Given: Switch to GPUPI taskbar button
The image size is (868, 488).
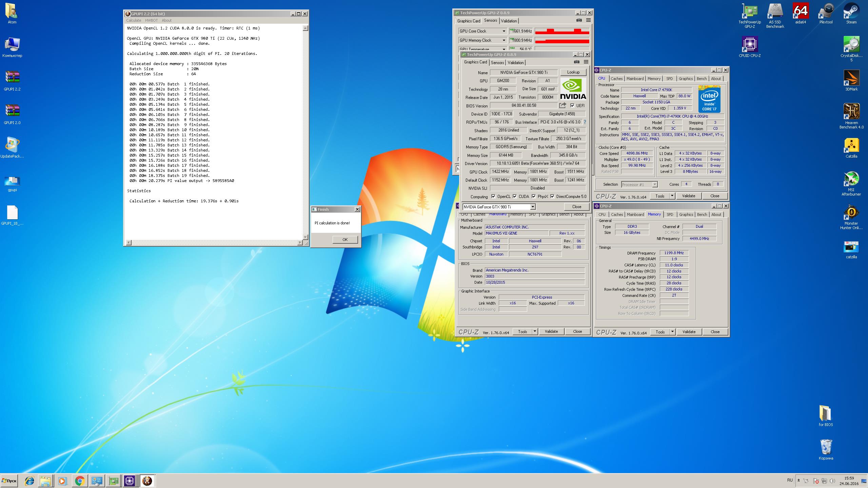Looking at the screenshot, I should click(147, 481).
